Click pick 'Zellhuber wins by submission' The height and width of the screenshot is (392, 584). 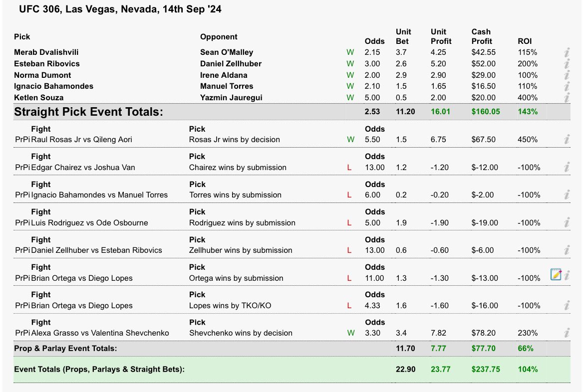241,250
